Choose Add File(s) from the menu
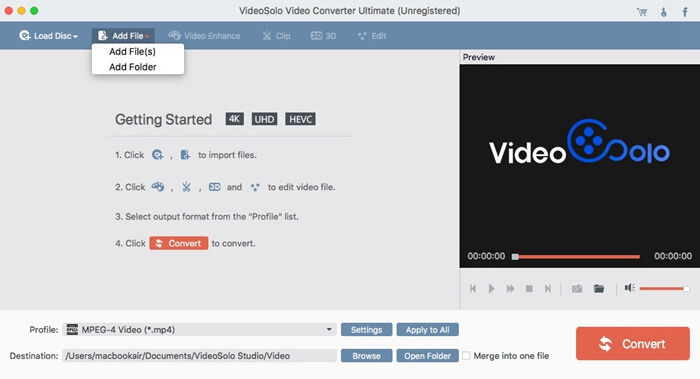Image resolution: width=700 pixels, height=379 pixels. (133, 52)
